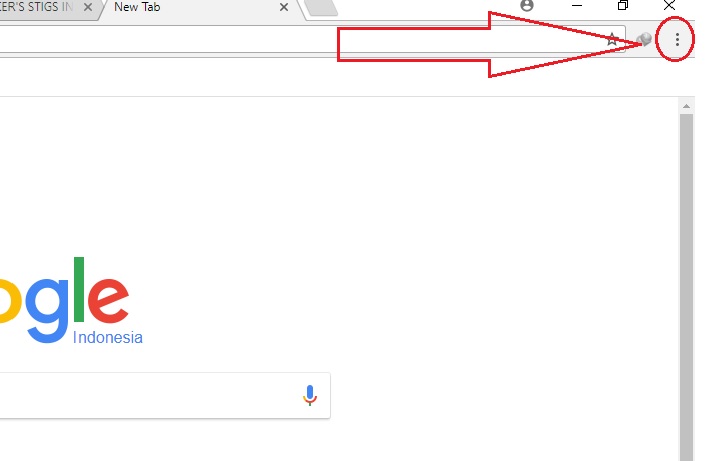Open the profile avatar icon in title bar
Image resolution: width=705 pixels, height=461 pixels.
pyautogui.click(x=527, y=5)
